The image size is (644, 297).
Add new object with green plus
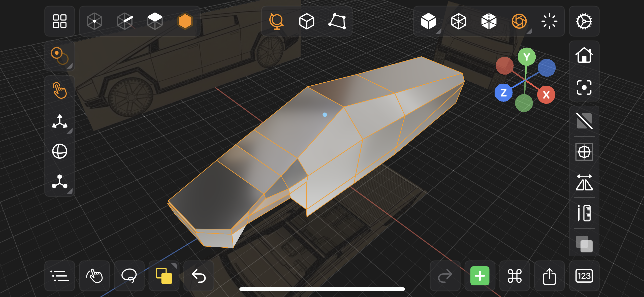pos(480,276)
